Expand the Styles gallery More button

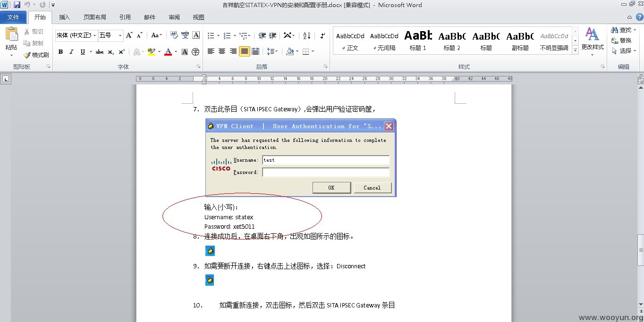tap(575, 49)
